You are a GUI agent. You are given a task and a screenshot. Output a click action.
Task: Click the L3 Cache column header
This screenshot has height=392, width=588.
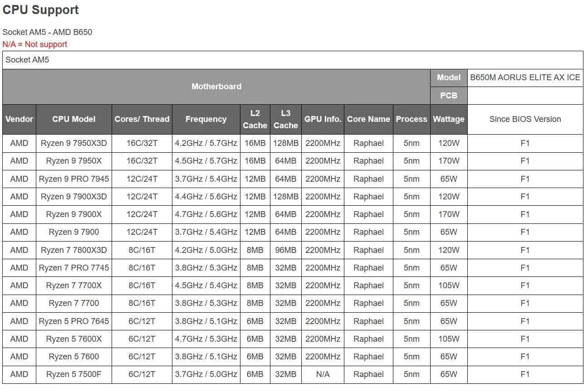coord(285,119)
